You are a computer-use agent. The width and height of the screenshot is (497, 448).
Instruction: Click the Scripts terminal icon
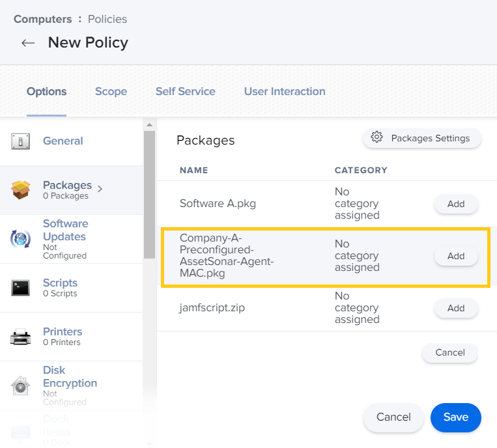(21, 288)
